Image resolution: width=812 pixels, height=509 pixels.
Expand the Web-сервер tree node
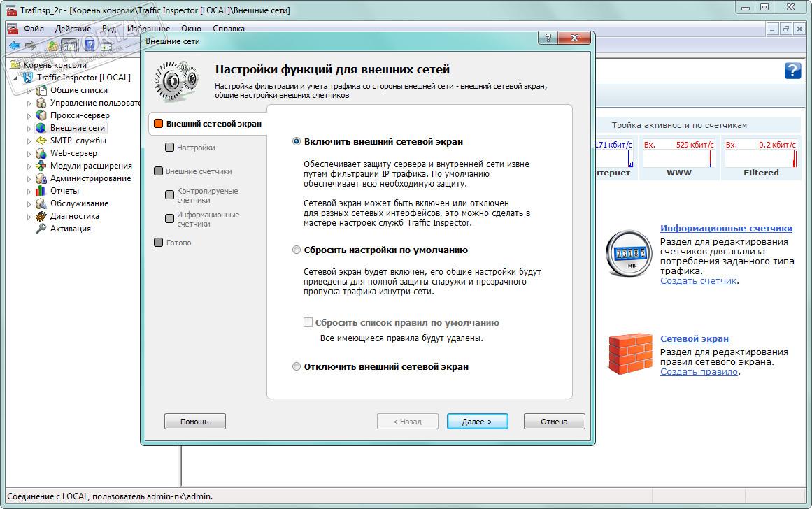coord(29,153)
